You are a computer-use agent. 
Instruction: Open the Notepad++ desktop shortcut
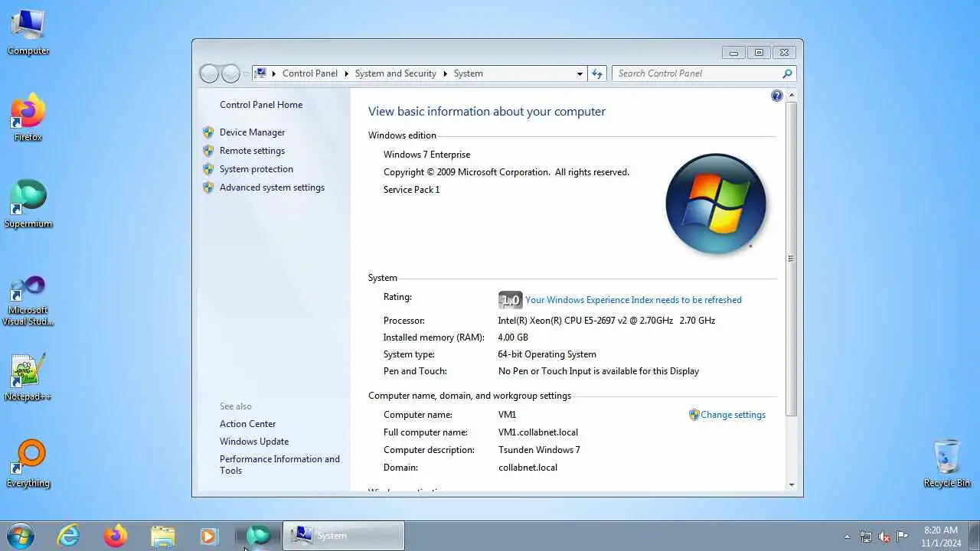tap(28, 377)
